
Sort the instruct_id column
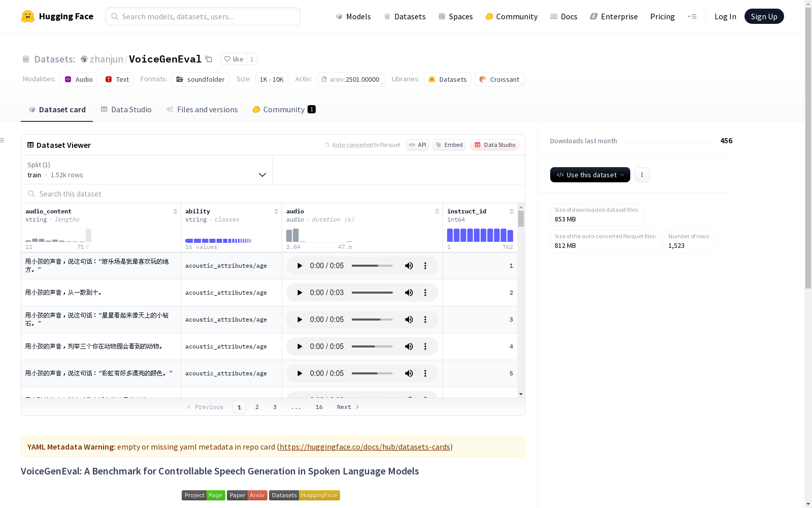(x=512, y=211)
